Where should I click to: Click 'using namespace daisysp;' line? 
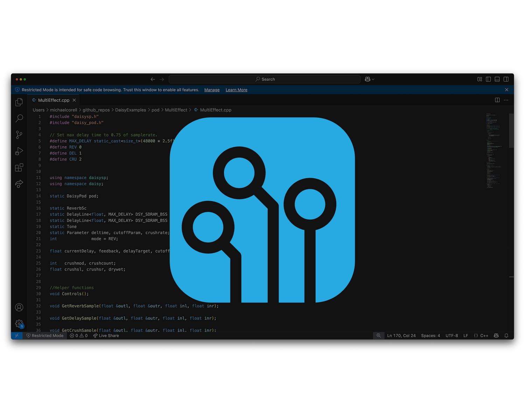click(x=79, y=178)
